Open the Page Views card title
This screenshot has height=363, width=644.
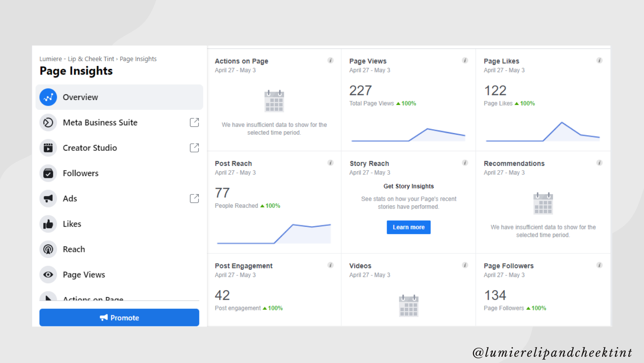point(368,61)
